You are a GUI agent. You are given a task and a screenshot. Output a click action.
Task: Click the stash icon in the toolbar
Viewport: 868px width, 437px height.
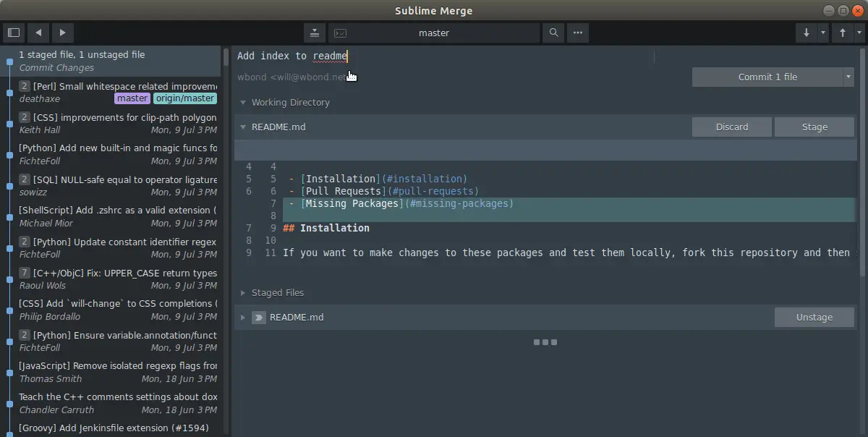coord(315,33)
